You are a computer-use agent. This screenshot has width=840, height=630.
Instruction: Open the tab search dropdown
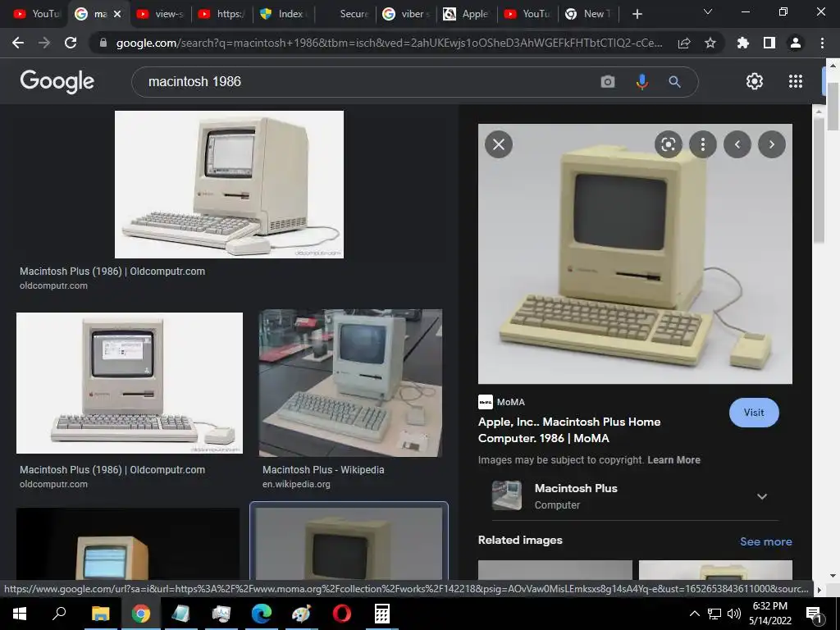[x=708, y=11]
